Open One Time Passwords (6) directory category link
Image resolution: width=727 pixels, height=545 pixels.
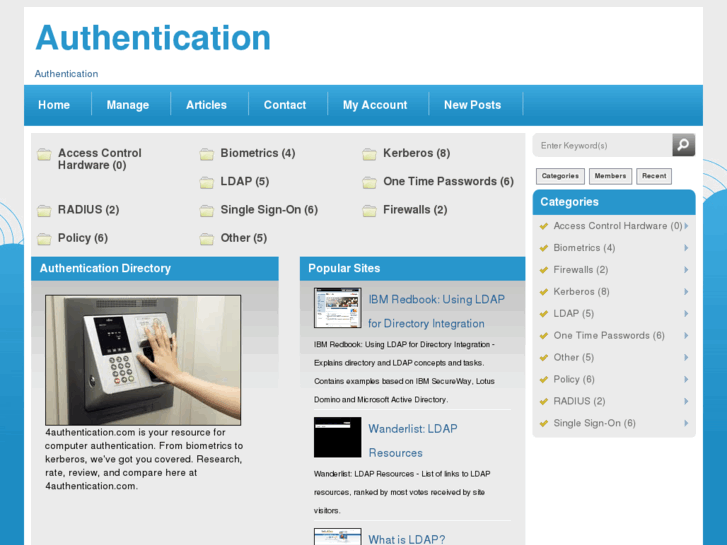[448, 181]
